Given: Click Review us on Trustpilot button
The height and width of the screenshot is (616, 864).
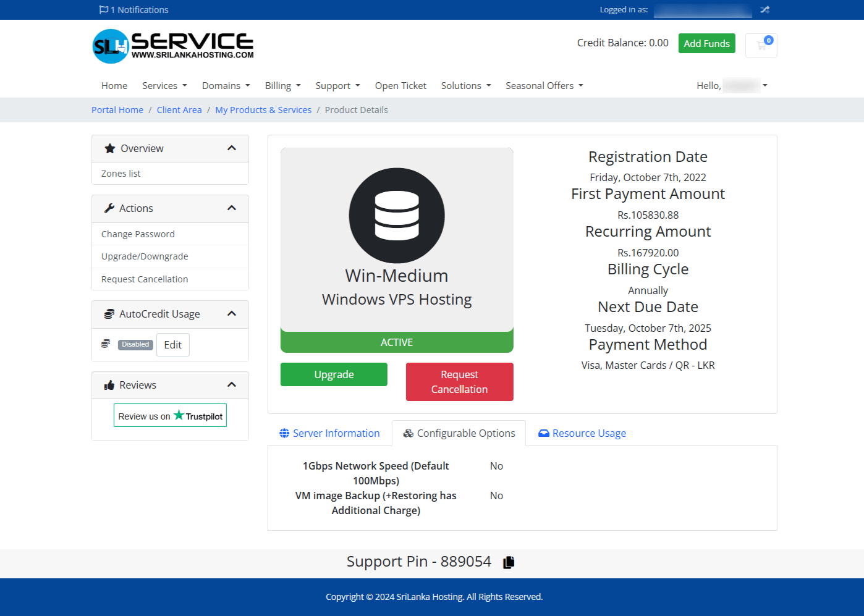Looking at the screenshot, I should click(170, 415).
